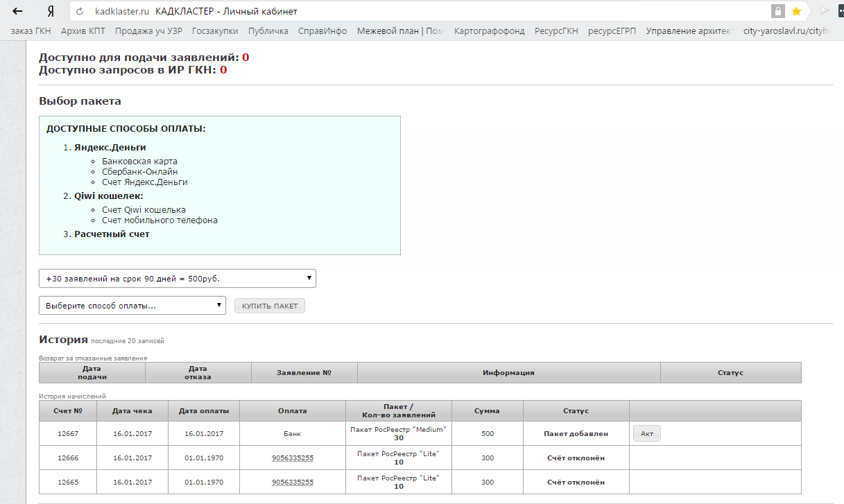Click the grey play arrow icon beside address bar
844x504 pixels.
click(825, 12)
